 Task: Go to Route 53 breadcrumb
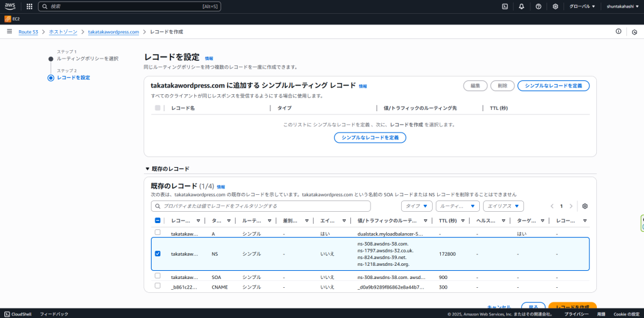[x=28, y=31]
